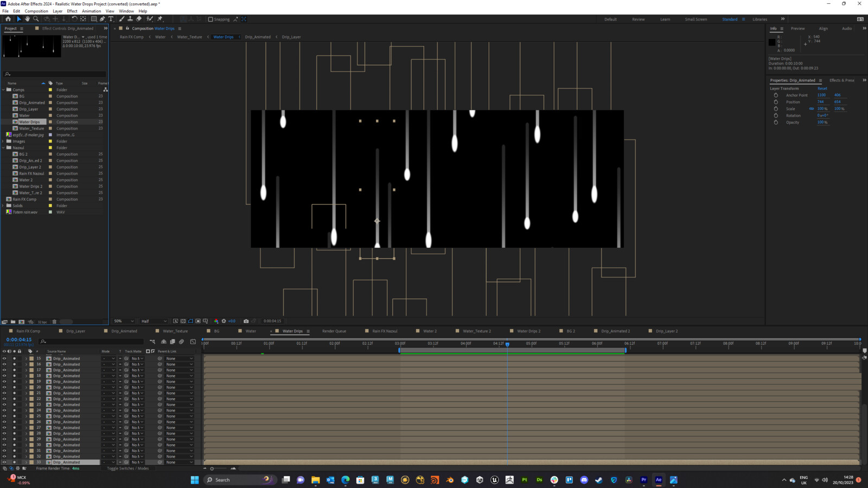Click the color swatch in the Info panel
Viewport: 868px width, 488px height.
pos(772,42)
